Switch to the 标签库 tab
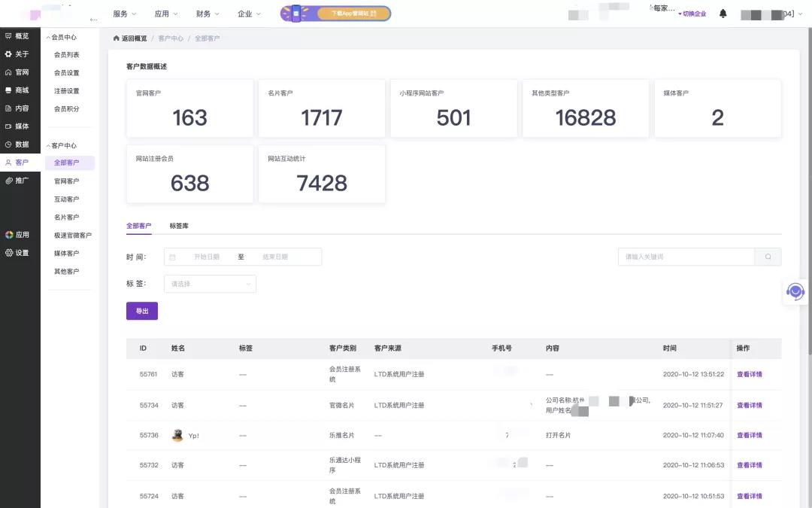Viewport: 812px width, 508px height. point(179,226)
